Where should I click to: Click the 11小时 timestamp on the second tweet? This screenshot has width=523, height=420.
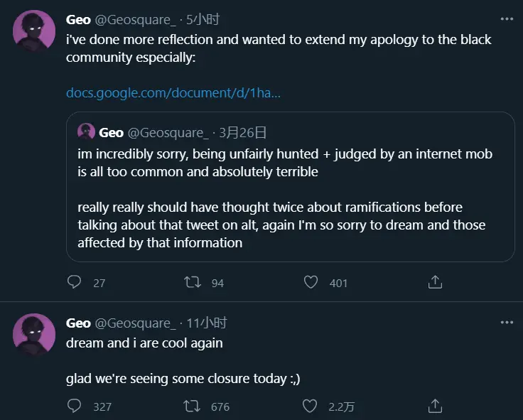click(207, 323)
